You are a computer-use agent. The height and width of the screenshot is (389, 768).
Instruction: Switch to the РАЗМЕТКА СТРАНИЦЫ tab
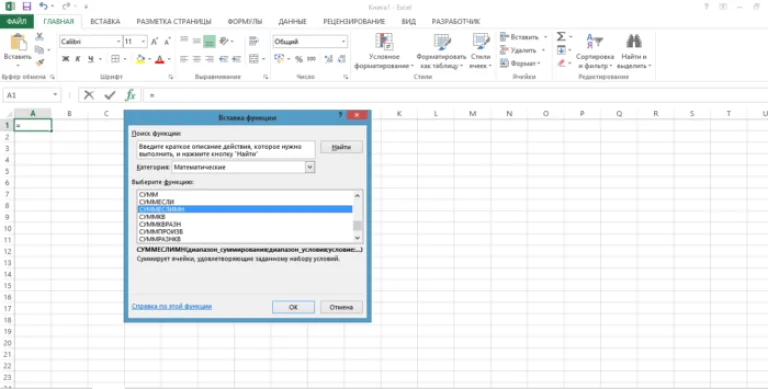click(174, 22)
